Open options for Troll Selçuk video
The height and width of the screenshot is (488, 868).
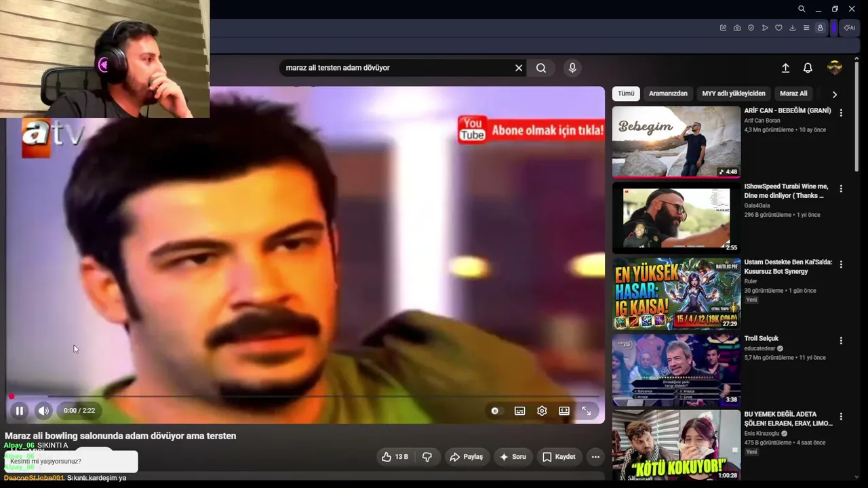[x=841, y=340]
